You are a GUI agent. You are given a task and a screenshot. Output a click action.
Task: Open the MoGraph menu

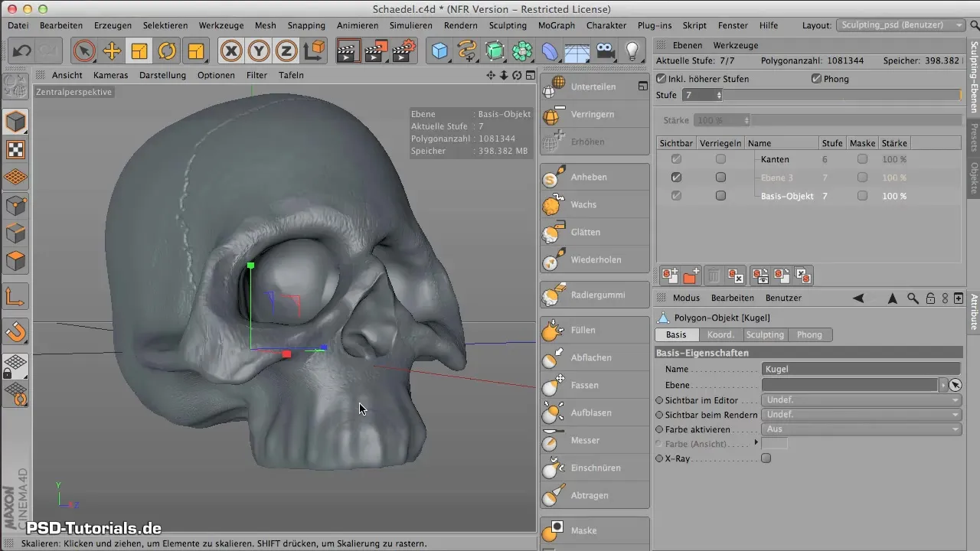(557, 25)
